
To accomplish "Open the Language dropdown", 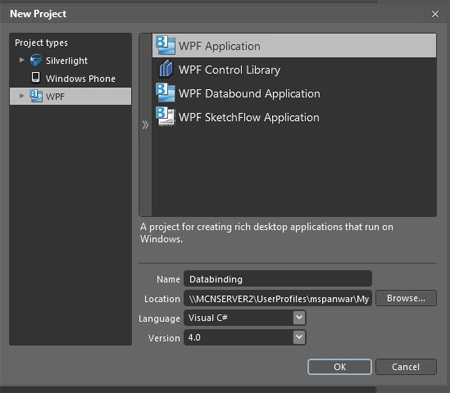I will coord(299,317).
